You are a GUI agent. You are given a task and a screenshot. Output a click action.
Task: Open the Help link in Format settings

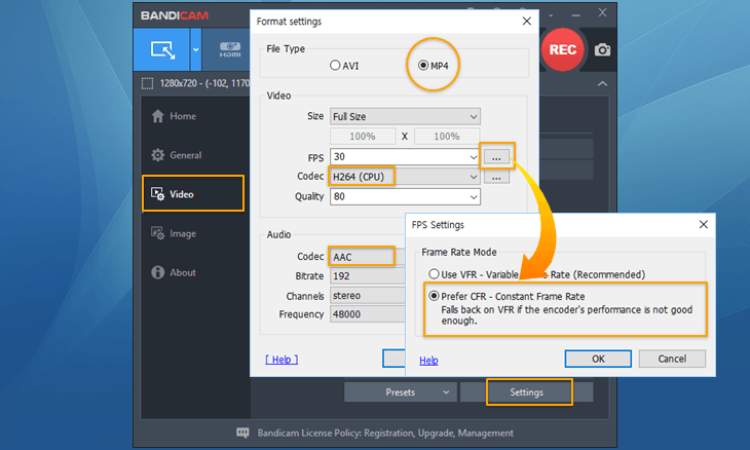(x=281, y=360)
